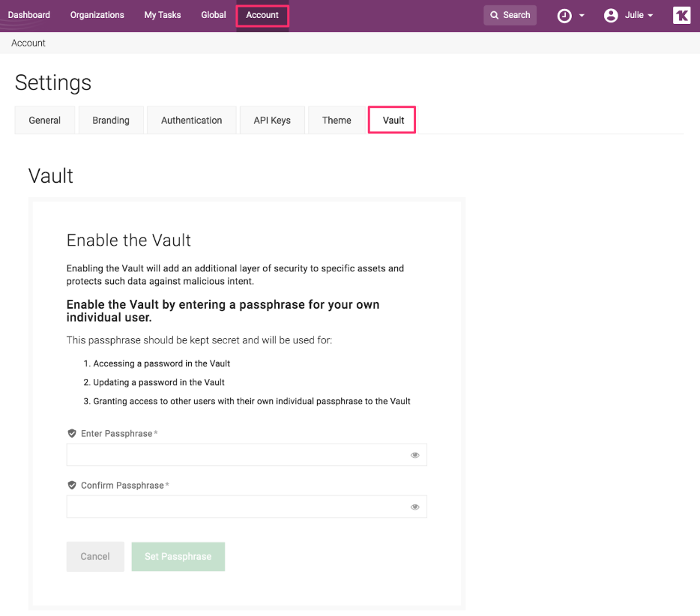Click the shield icon beside Confirm Passphrase
700x616 pixels.
pyautogui.click(x=72, y=486)
